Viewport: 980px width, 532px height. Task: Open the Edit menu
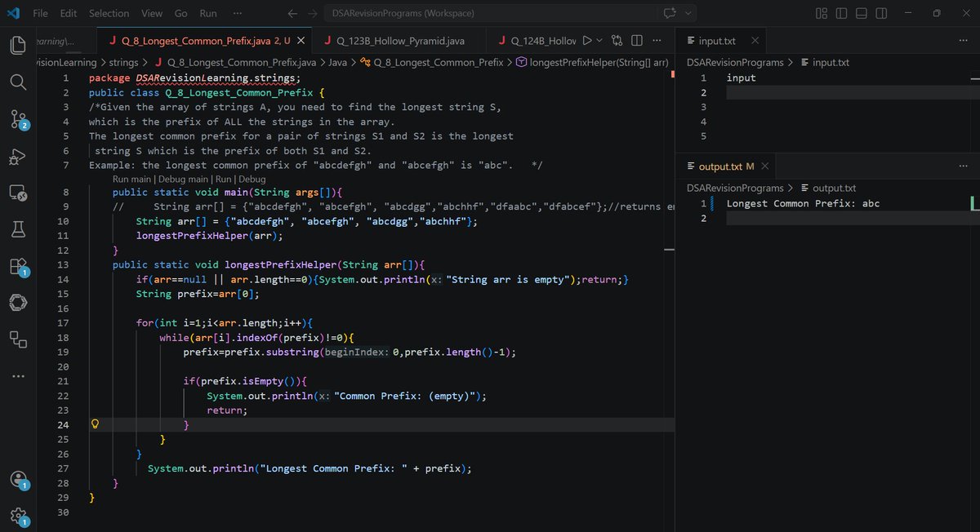tap(69, 13)
